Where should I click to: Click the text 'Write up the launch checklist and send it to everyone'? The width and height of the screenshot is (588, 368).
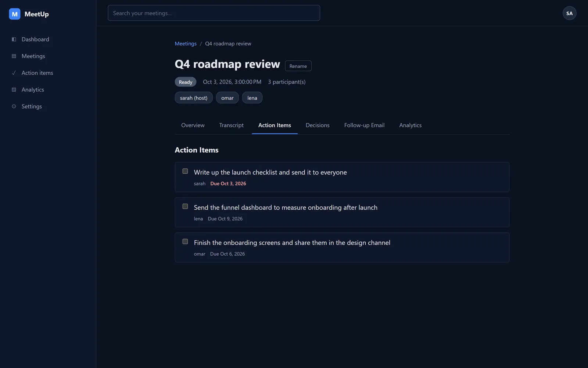(270, 172)
